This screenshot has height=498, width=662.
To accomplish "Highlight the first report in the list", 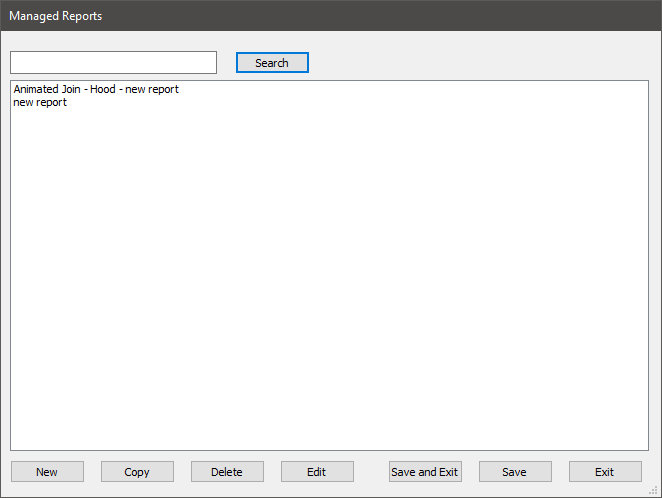I will pos(96,89).
